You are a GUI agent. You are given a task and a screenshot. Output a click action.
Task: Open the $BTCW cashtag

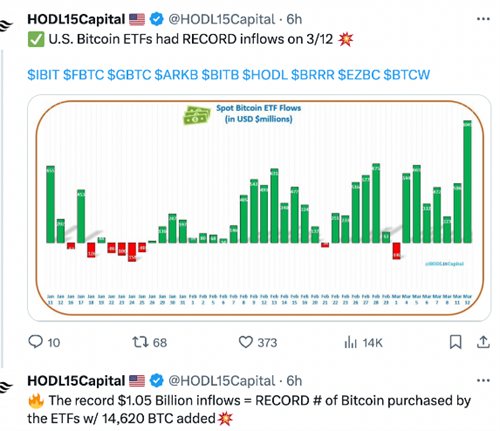[x=407, y=75]
